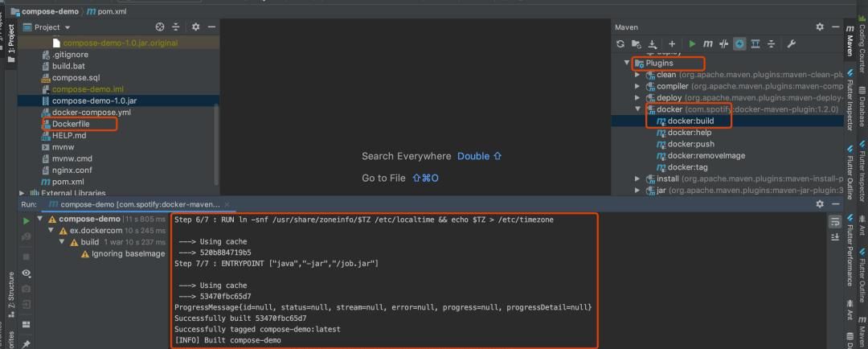Expand the deploy plugin node
The height and width of the screenshot is (349, 868).
click(637, 98)
